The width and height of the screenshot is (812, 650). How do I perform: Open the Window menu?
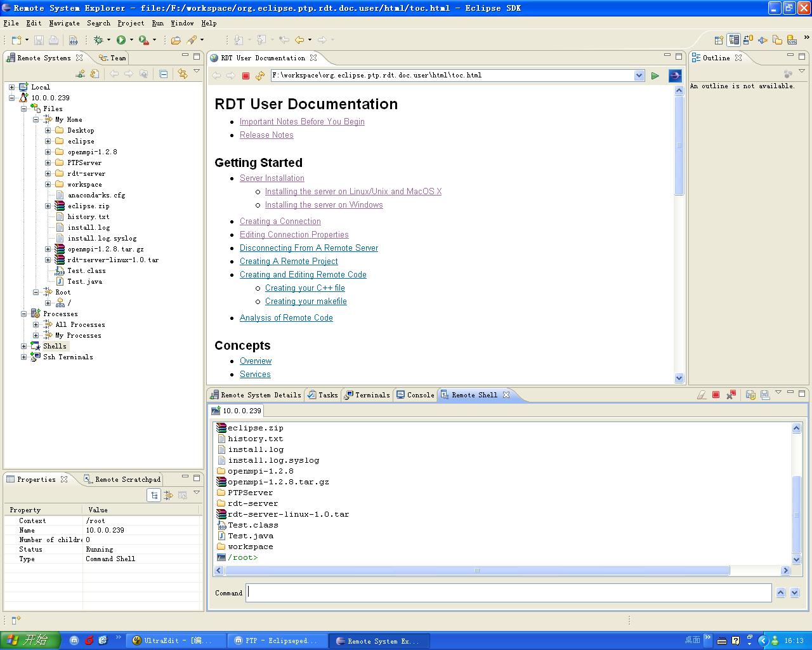click(182, 23)
